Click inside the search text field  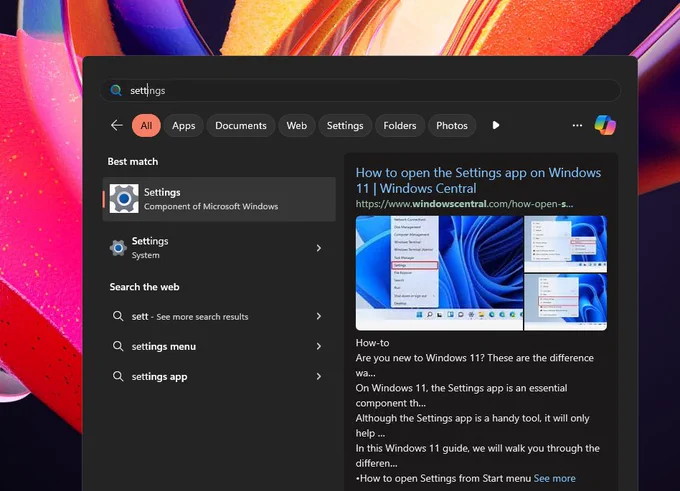(360, 90)
